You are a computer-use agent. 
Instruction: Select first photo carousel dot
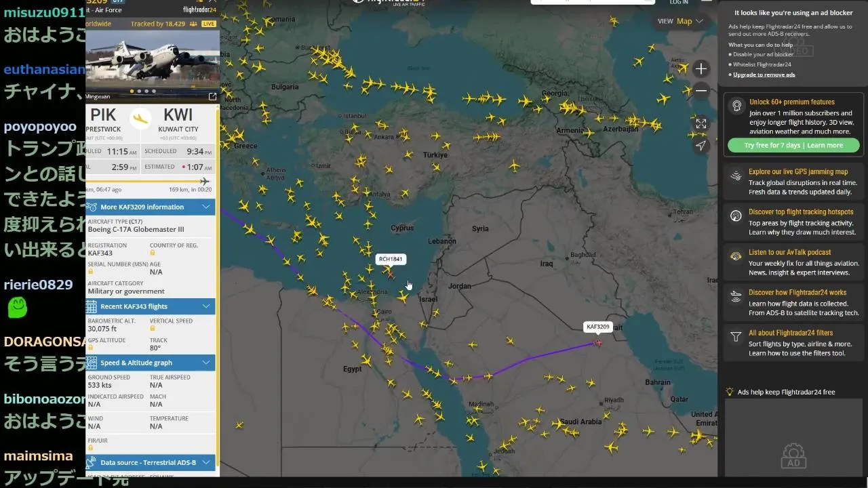(132, 91)
